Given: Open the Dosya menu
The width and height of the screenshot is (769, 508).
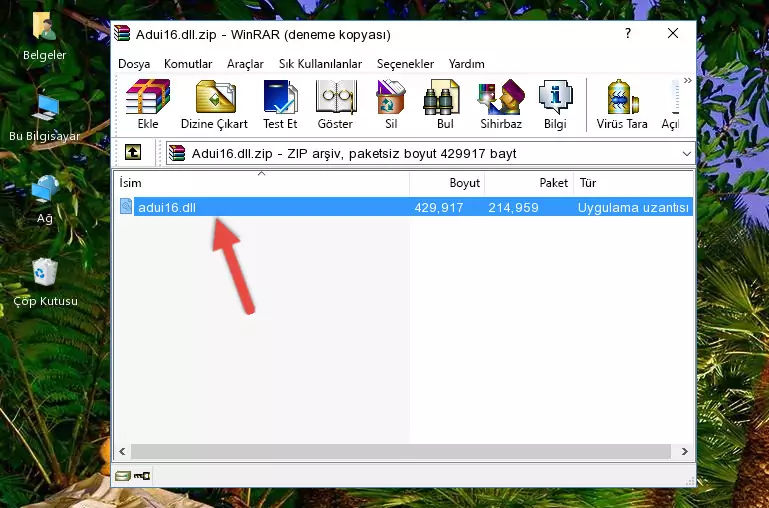Looking at the screenshot, I should pyautogui.click(x=134, y=64).
